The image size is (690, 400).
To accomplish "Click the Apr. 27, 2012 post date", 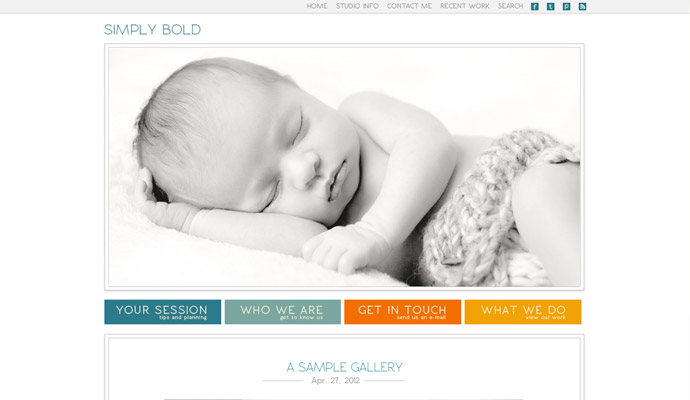I will click(x=335, y=380).
